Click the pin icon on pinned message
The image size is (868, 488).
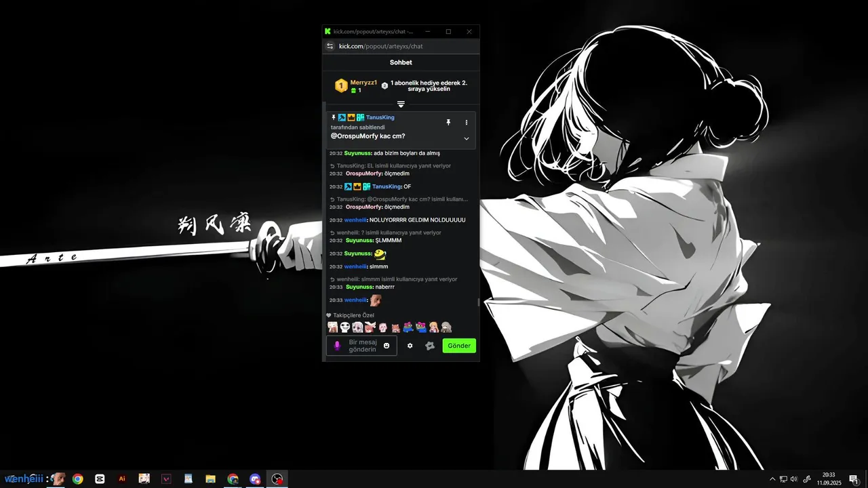click(x=448, y=123)
